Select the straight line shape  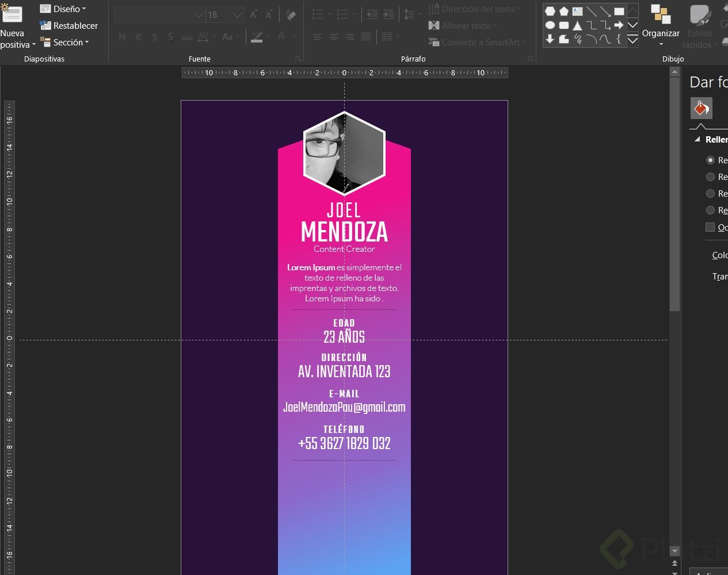click(592, 11)
